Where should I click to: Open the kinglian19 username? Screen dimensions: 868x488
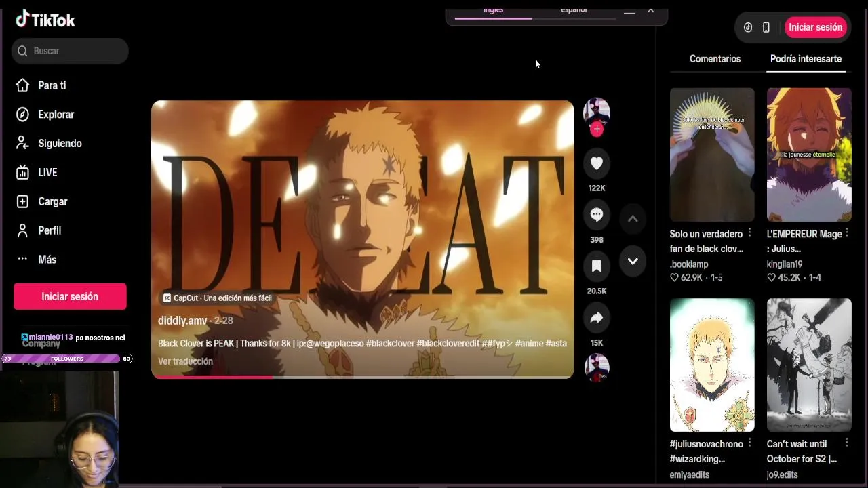click(785, 264)
